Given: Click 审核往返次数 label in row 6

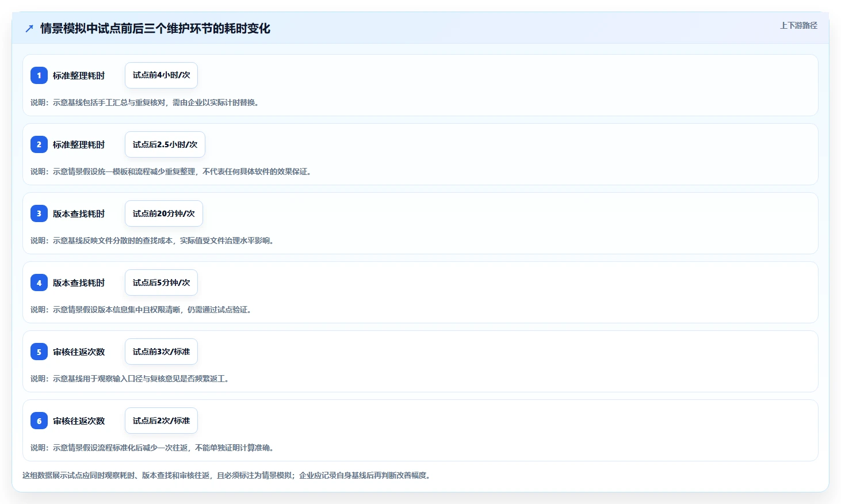Looking at the screenshot, I should pos(79,421).
